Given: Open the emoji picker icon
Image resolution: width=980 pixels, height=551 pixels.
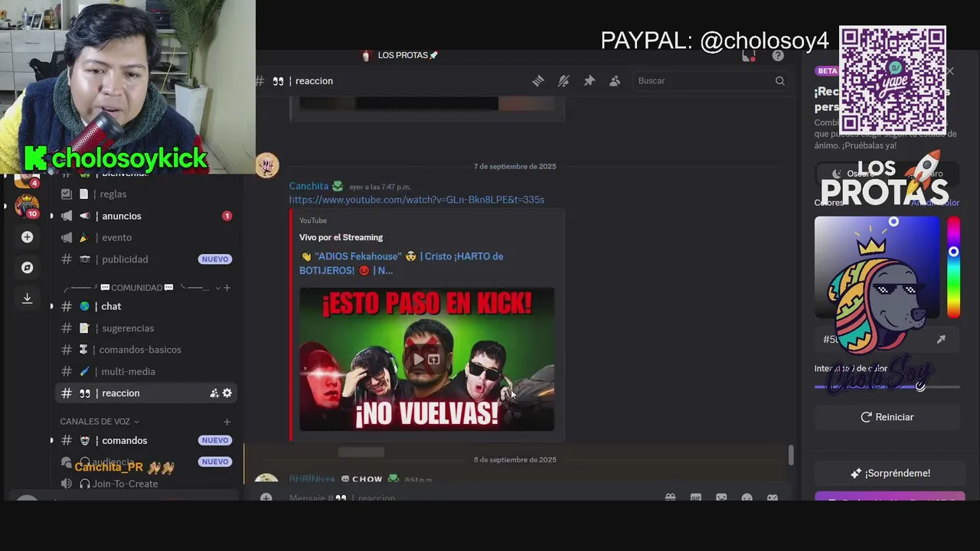Looking at the screenshot, I should [746, 498].
